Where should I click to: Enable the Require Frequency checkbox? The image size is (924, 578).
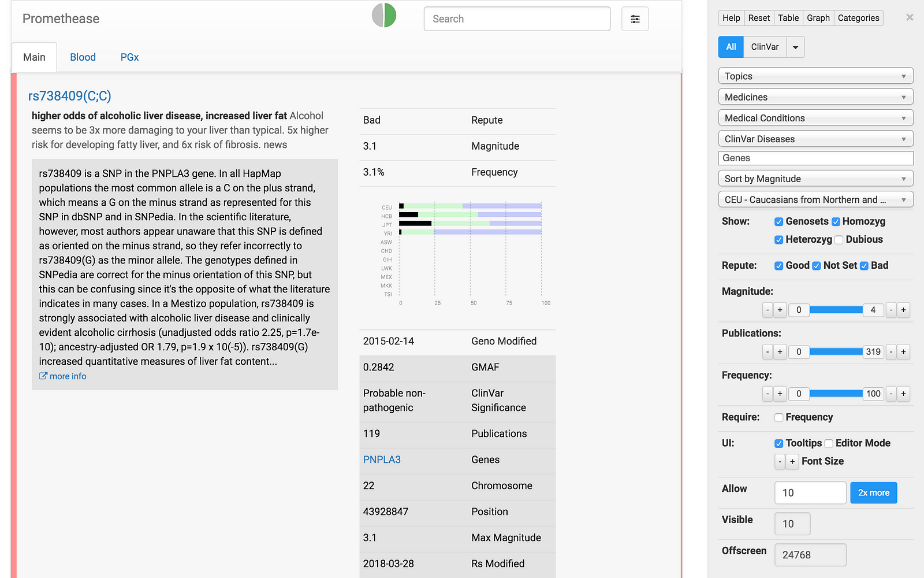coord(778,417)
